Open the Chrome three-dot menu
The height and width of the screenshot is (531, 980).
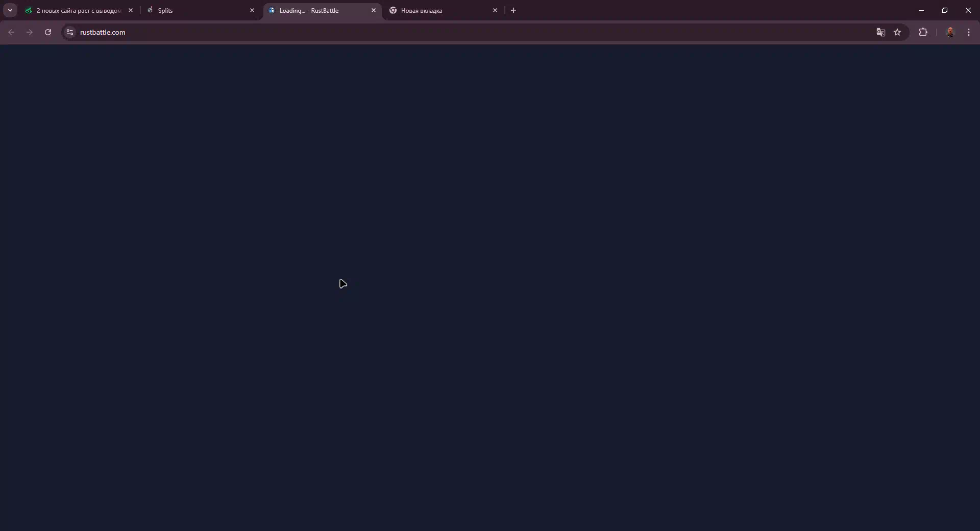969,32
